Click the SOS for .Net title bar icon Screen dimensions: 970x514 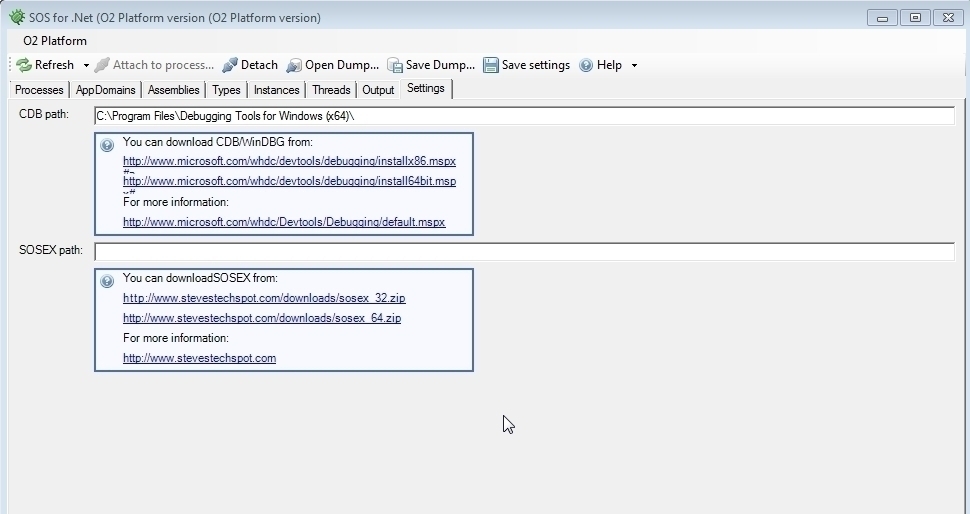click(x=16, y=17)
